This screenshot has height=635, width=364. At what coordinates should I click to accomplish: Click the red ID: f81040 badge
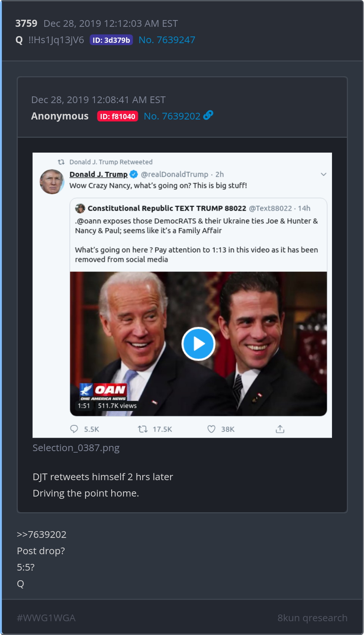[118, 117]
